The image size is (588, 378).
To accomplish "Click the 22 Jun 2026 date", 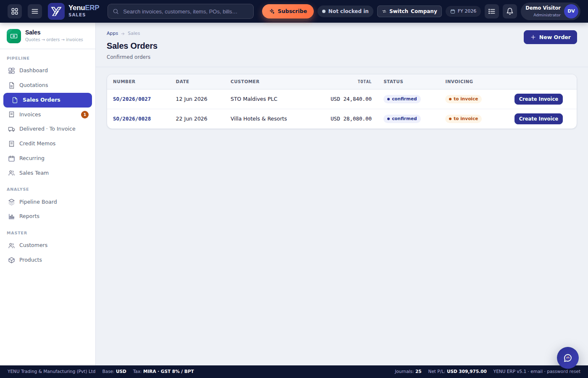I will click(x=192, y=119).
